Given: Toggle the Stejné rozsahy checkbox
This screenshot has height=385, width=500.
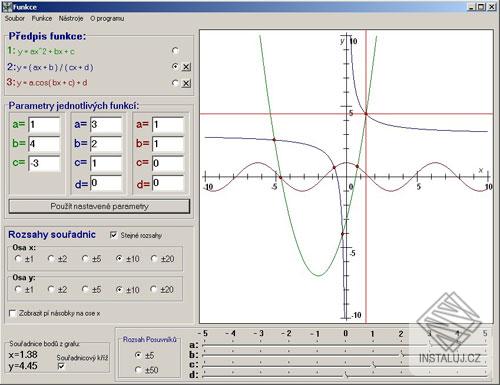Looking at the screenshot, I should 114,235.
